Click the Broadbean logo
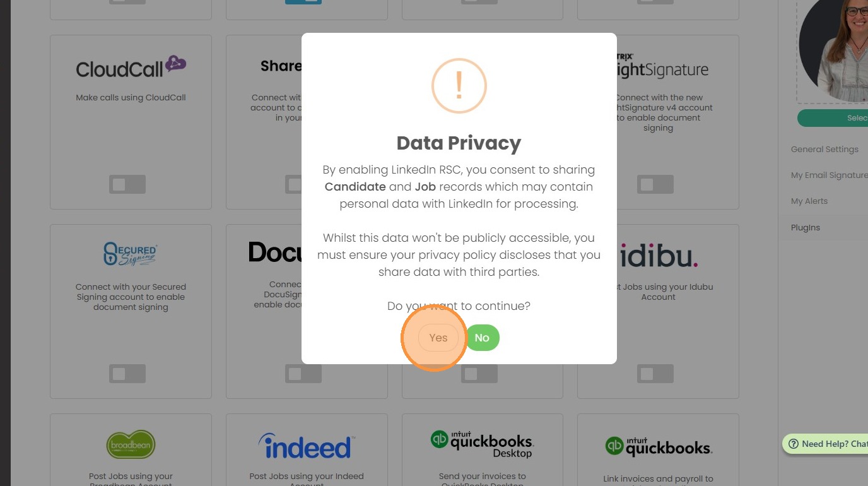This screenshot has width=868, height=486. click(x=131, y=444)
